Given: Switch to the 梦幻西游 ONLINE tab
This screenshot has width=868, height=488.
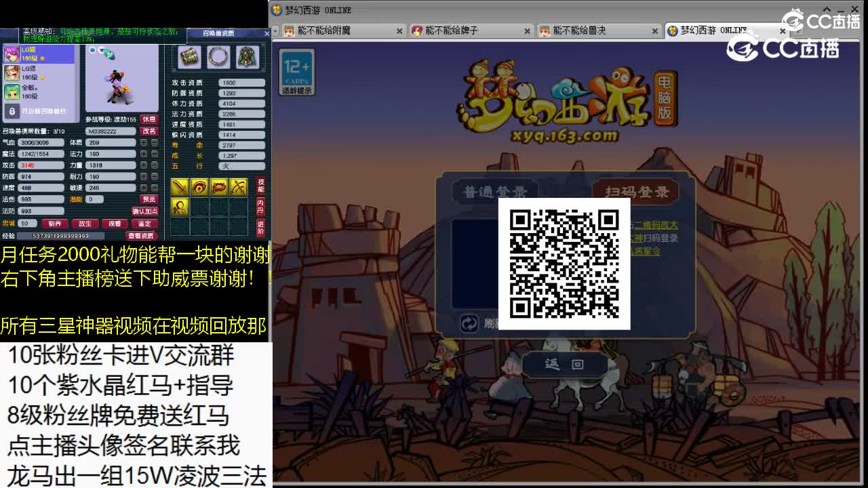Looking at the screenshot, I should click(x=727, y=30).
